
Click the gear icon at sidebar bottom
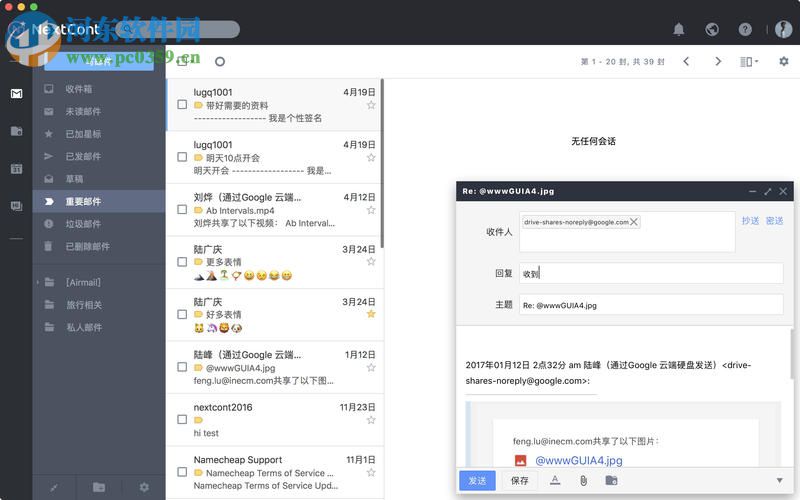[144, 487]
